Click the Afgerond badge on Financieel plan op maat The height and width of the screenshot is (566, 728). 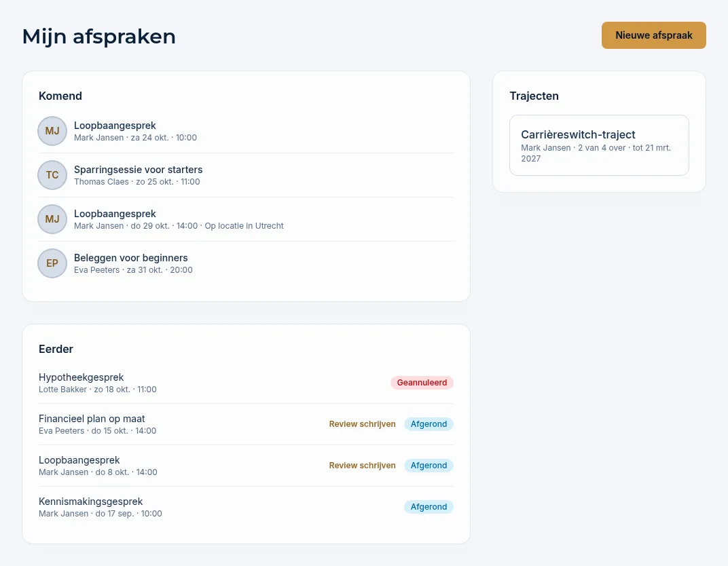point(429,424)
